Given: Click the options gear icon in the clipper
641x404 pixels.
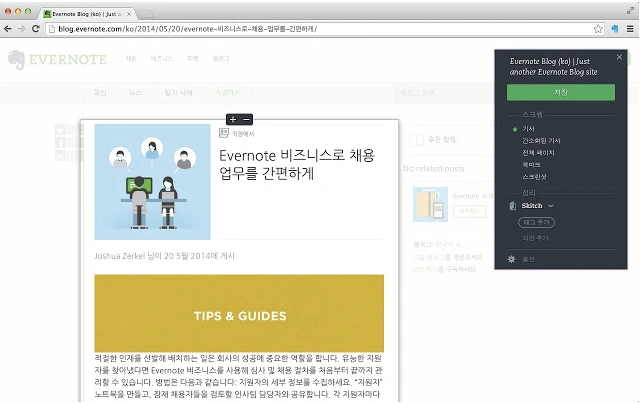Looking at the screenshot, I should (x=511, y=259).
